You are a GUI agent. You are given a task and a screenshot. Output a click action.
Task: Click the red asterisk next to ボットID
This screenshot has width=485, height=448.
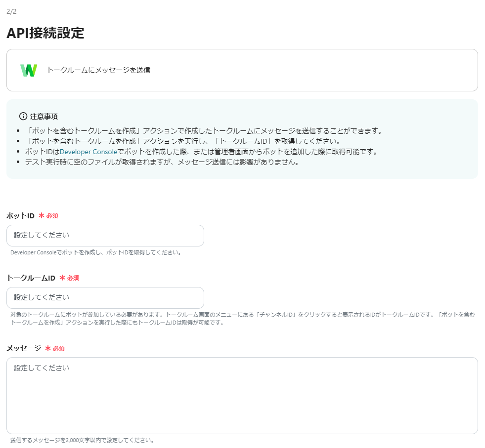coord(42,216)
